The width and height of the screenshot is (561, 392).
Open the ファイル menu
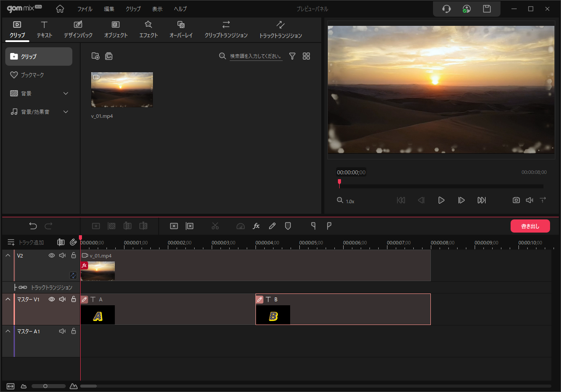[x=85, y=9]
